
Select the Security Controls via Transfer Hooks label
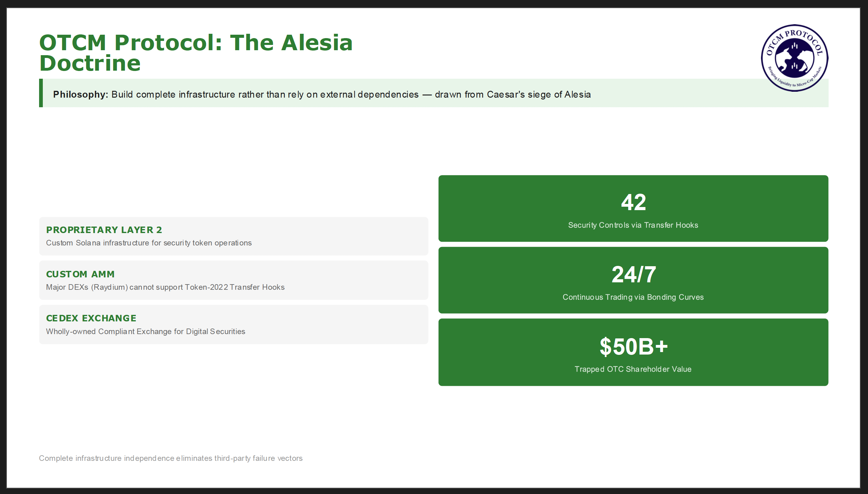pyautogui.click(x=633, y=225)
